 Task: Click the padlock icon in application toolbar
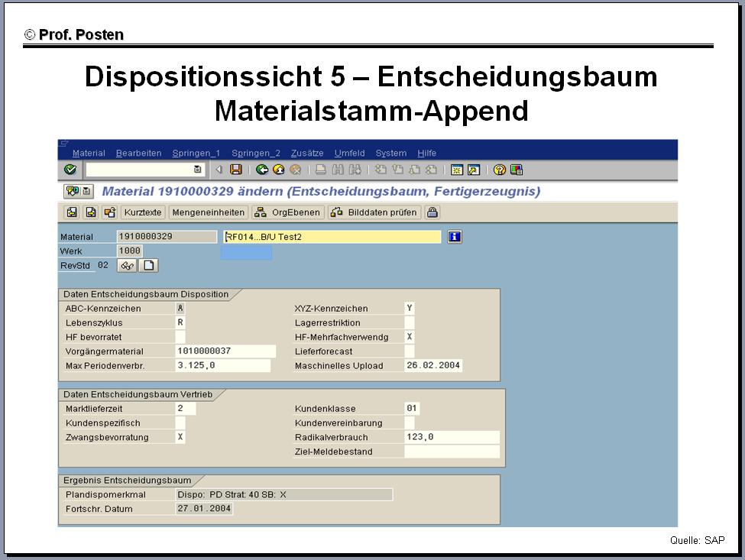pos(432,212)
